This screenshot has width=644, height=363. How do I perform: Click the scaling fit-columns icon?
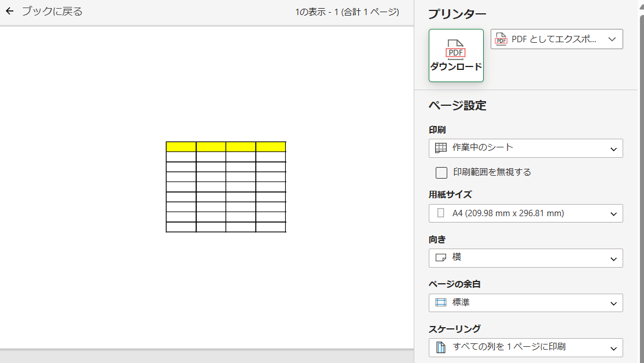coord(441,347)
